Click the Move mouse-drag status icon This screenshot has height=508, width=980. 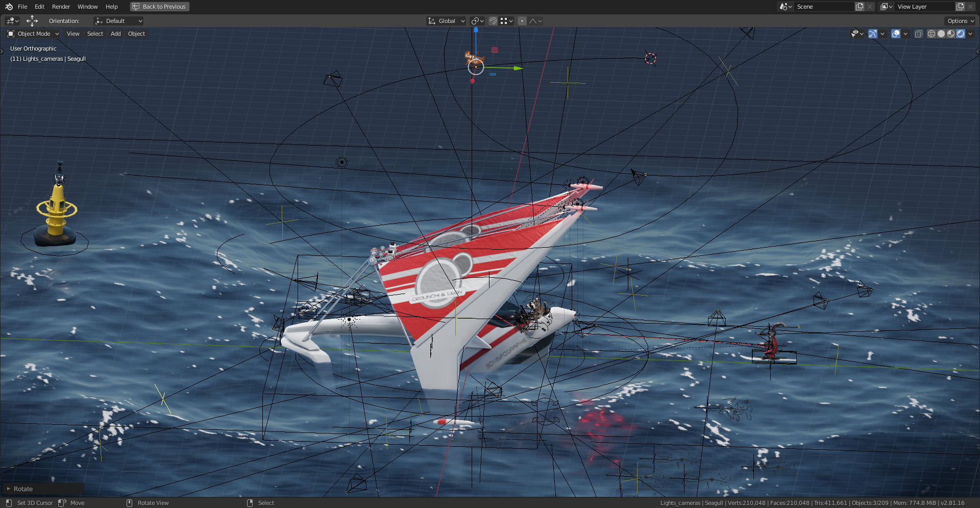pos(62,503)
